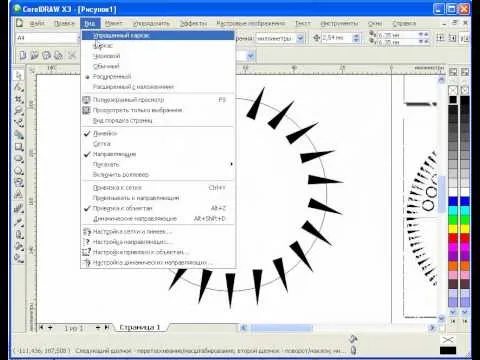
Task: Enable Привязка к сетке option
Action: tap(158, 188)
